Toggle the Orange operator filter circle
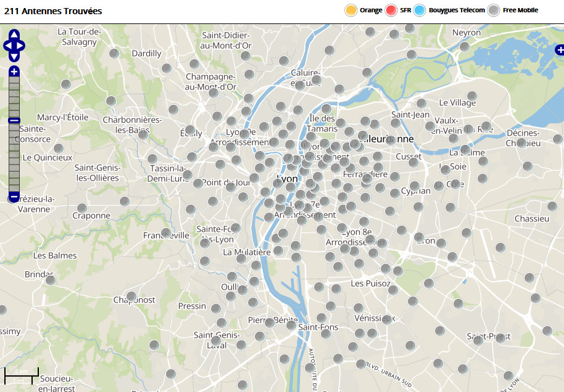Viewport: 564px width, 392px height. point(351,10)
